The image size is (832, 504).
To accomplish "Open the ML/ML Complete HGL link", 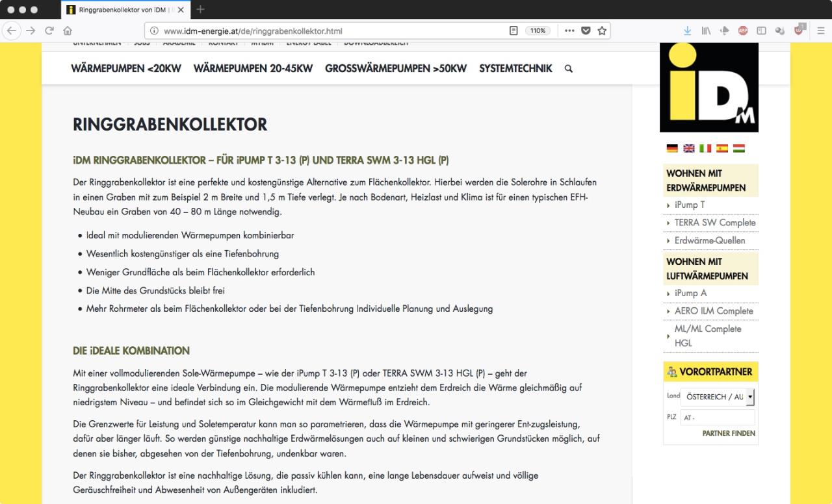I will (708, 336).
